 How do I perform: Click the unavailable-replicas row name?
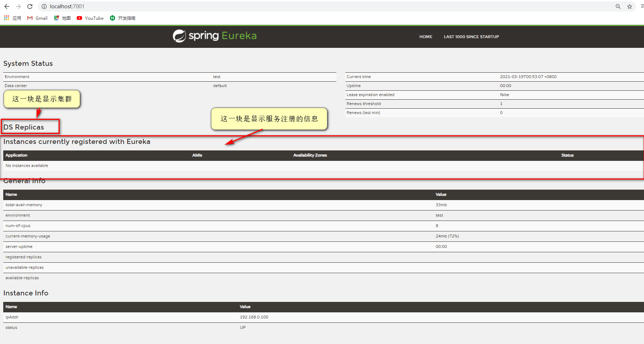pyautogui.click(x=24, y=267)
